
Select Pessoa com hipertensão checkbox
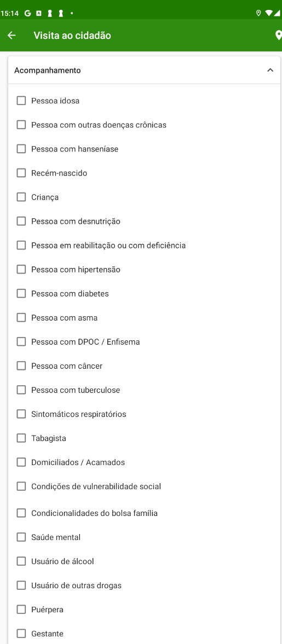(x=21, y=269)
